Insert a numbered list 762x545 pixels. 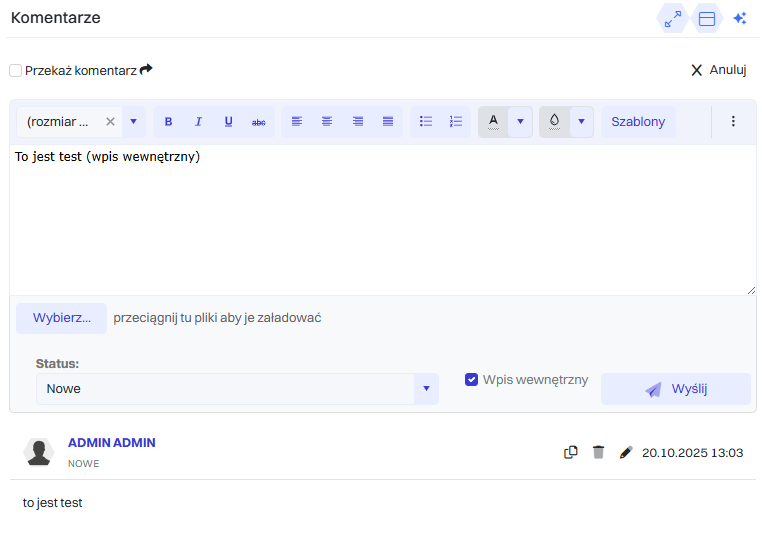pyautogui.click(x=456, y=122)
